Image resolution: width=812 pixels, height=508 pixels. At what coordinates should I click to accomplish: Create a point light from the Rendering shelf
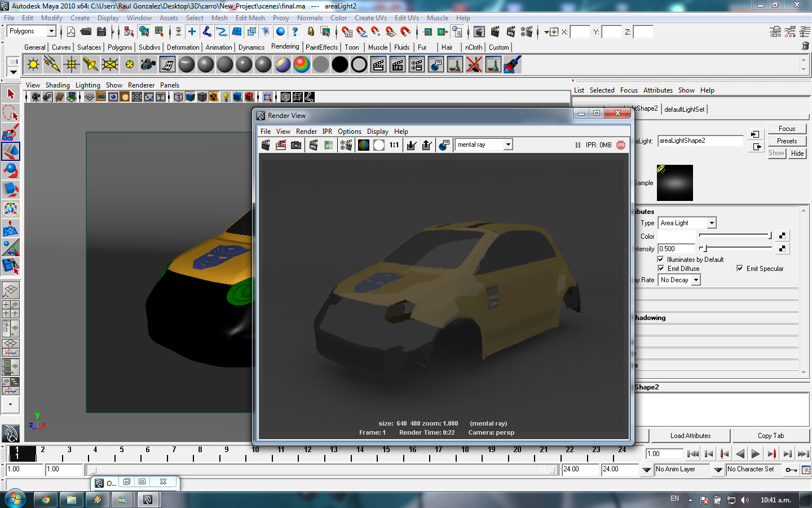tap(72, 65)
